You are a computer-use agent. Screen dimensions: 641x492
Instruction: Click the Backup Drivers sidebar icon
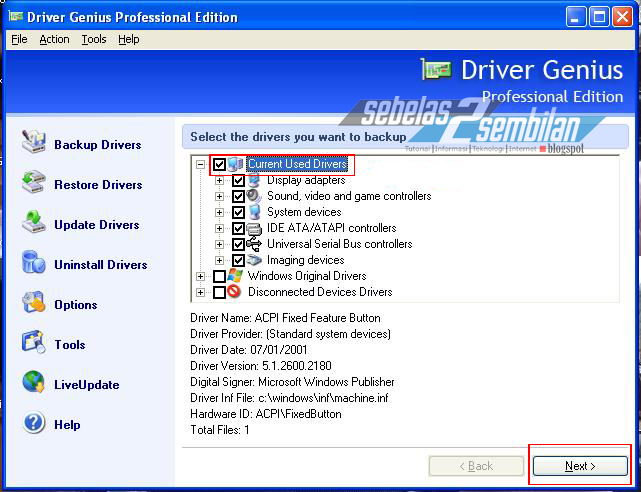point(34,142)
